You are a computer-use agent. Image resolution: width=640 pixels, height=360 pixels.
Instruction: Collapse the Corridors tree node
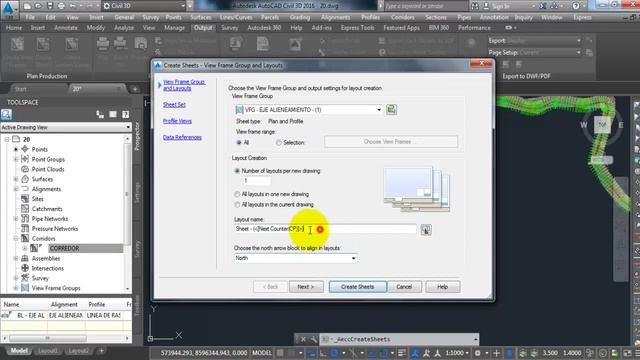click(16, 238)
